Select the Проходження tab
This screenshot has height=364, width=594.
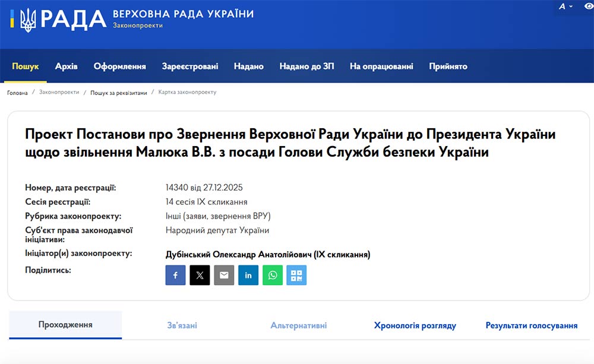click(x=65, y=325)
